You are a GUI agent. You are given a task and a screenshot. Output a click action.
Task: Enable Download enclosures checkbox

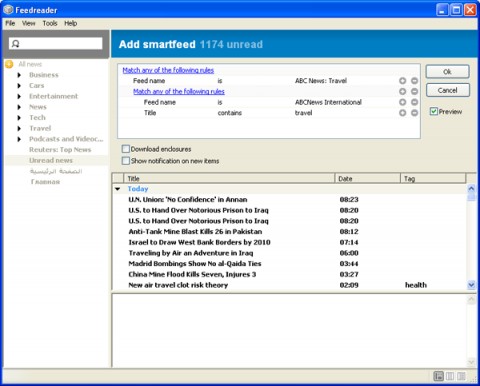[126, 149]
